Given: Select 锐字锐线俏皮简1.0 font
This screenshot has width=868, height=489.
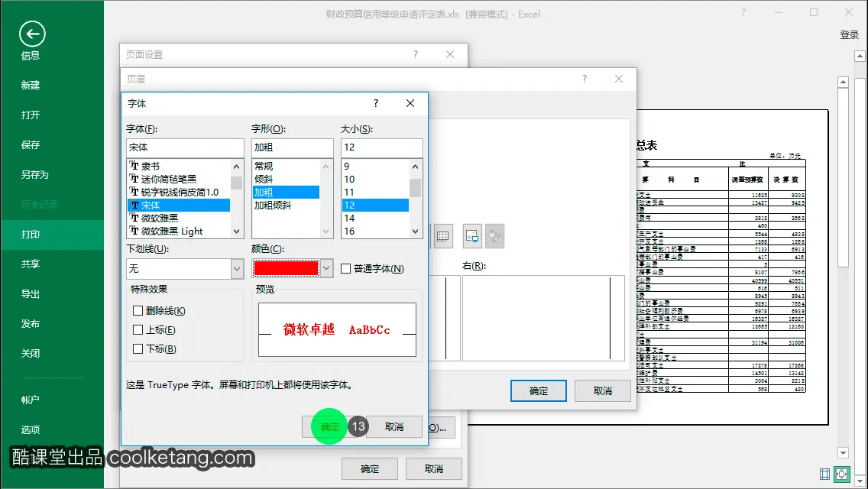Looking at the screenshot, I should click(179, 193).
